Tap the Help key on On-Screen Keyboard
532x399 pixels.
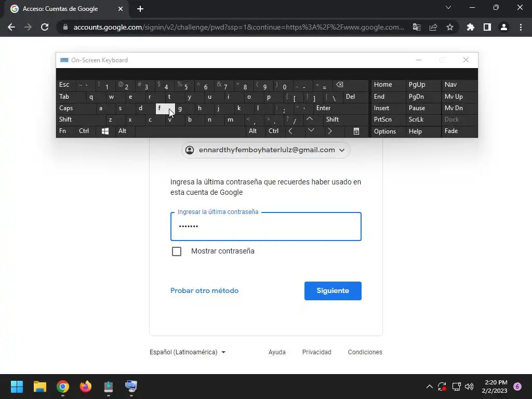click(423, 131)
